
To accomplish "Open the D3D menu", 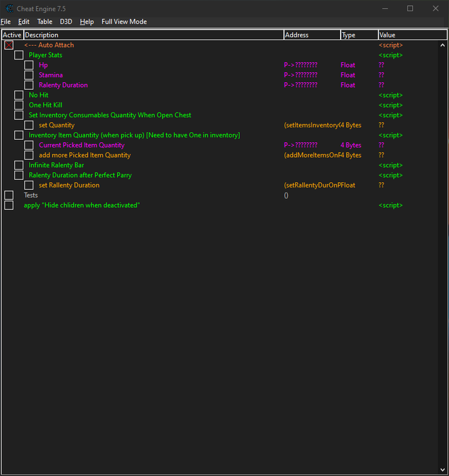I will [x=66, y=21].
